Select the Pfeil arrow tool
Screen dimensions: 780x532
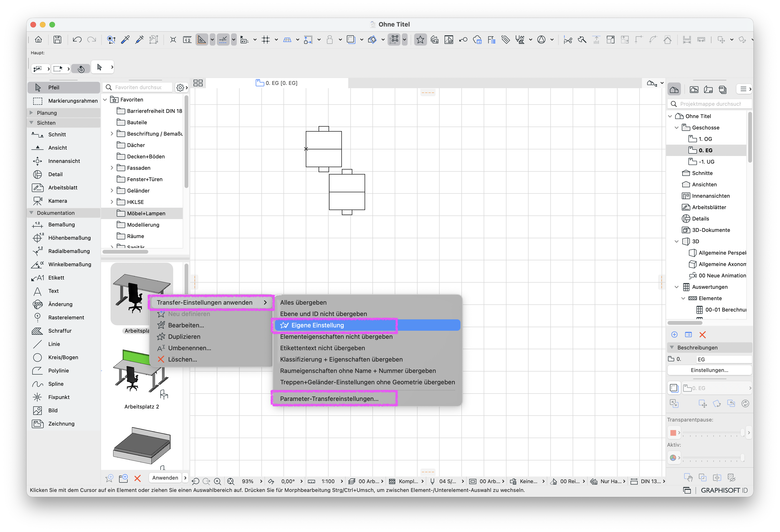point(64,87)
